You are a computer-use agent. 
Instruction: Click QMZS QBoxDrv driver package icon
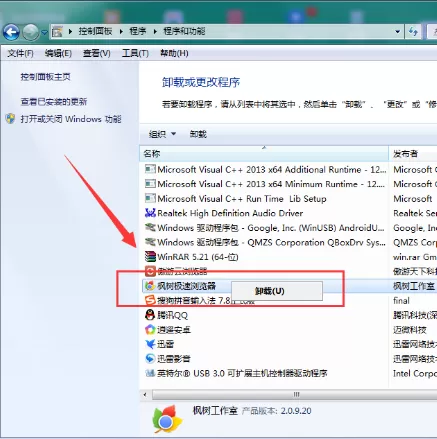150,242
